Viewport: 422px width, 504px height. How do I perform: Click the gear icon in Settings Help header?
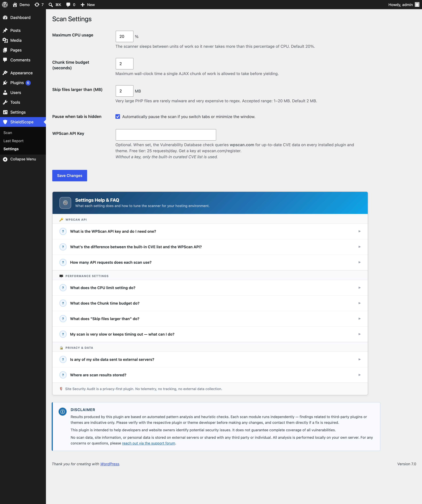(65, 203)
